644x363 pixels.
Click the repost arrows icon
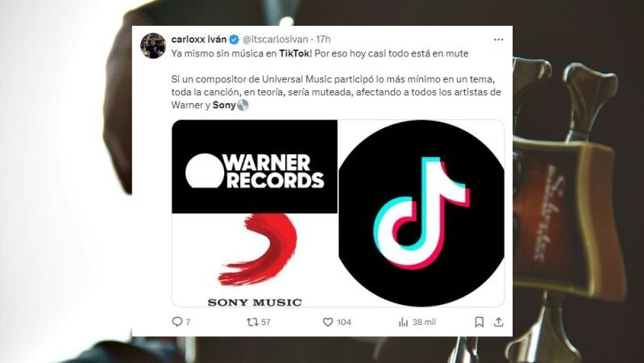(252, 322)
